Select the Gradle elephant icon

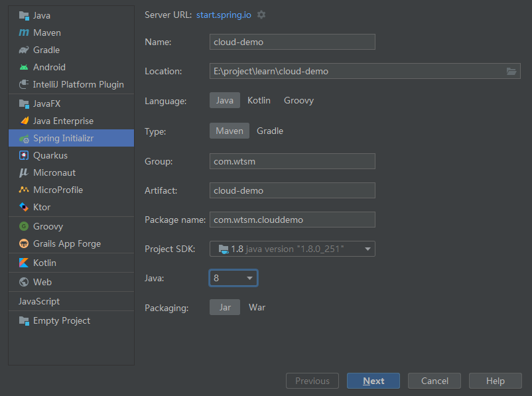coord(24,50)
